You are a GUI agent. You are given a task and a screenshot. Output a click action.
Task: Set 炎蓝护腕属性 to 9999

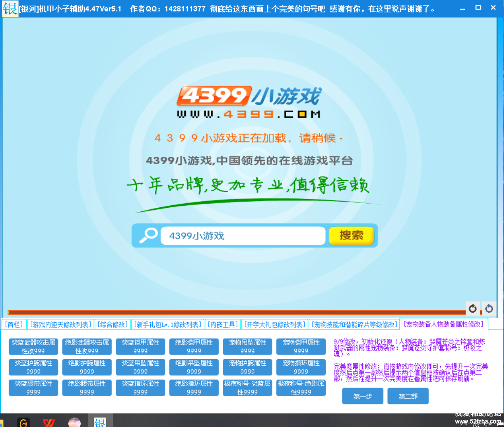point(33,367)
